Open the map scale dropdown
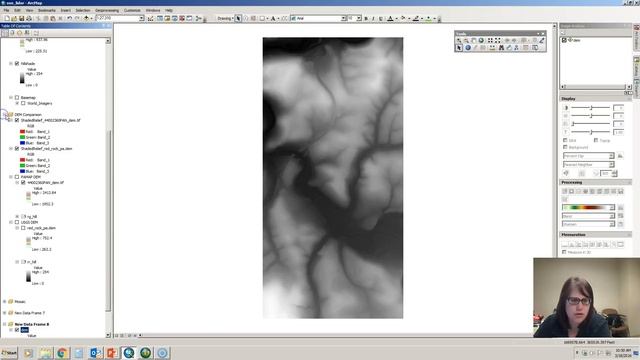The height and width of the screenshot is (360, 640). (141, 18)
